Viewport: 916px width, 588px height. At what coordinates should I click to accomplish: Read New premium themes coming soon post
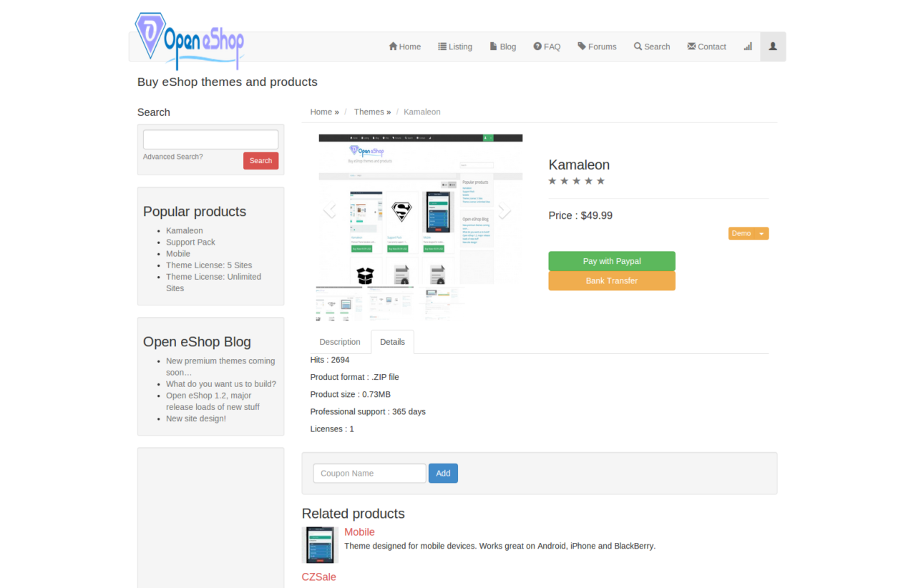tap(220, 366)
